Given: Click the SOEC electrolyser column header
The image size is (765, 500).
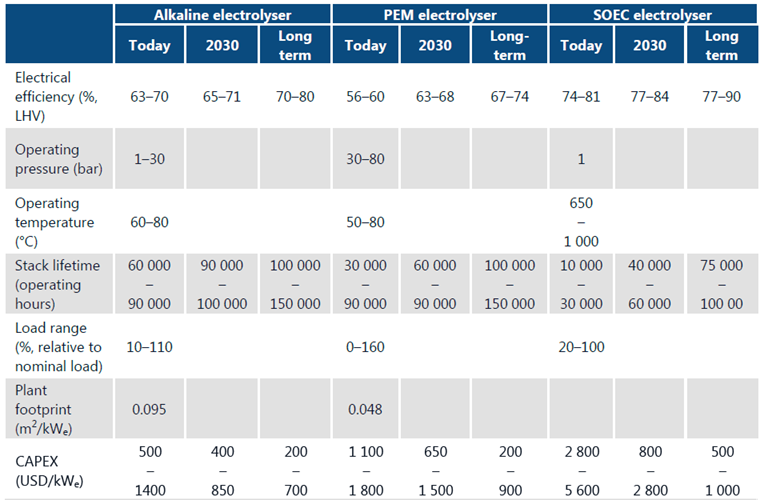Looking at the screenshot, I should 656,15.
